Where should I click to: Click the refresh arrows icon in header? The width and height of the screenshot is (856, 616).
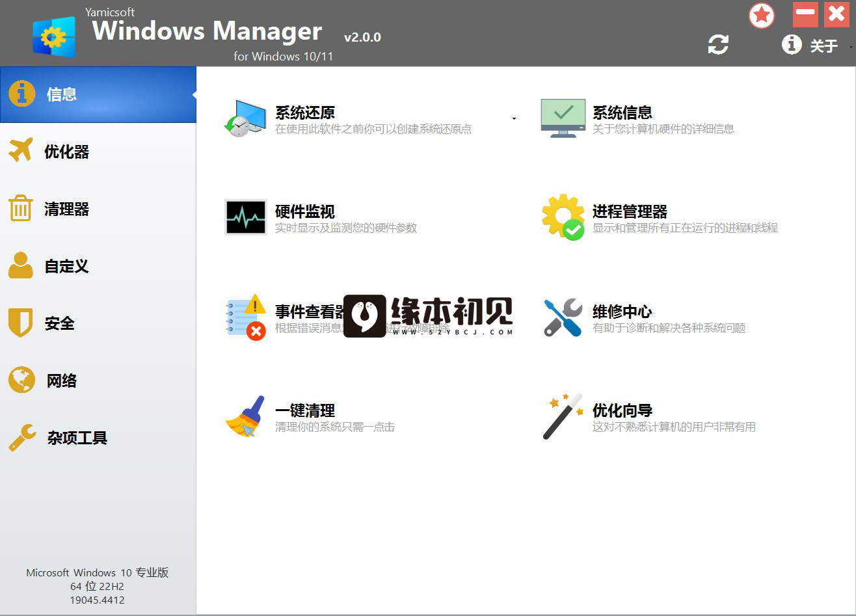point(718,44)
